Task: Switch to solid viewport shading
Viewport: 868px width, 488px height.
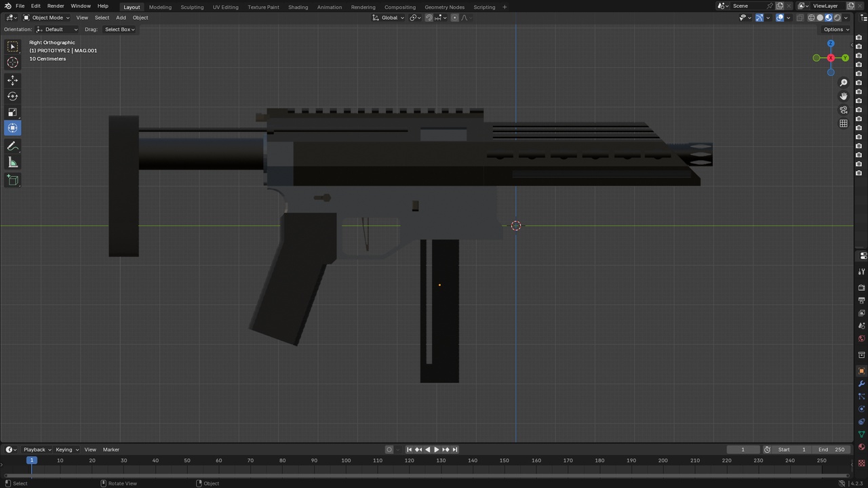Action: pyautogui.click(x=820, y=18)
